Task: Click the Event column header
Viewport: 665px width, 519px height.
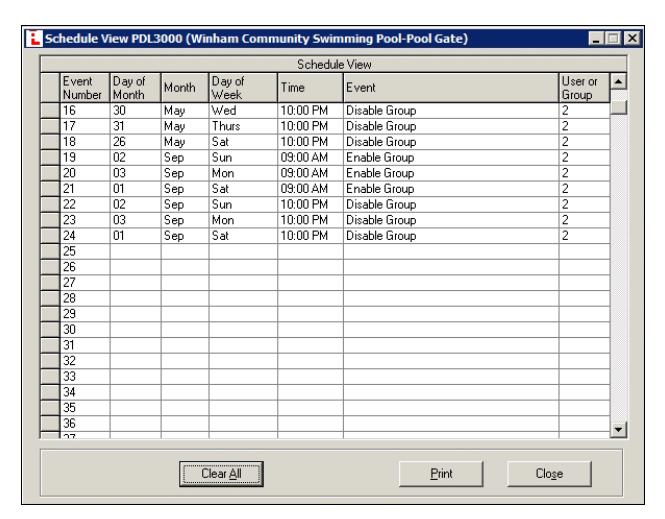Action: 451,88
